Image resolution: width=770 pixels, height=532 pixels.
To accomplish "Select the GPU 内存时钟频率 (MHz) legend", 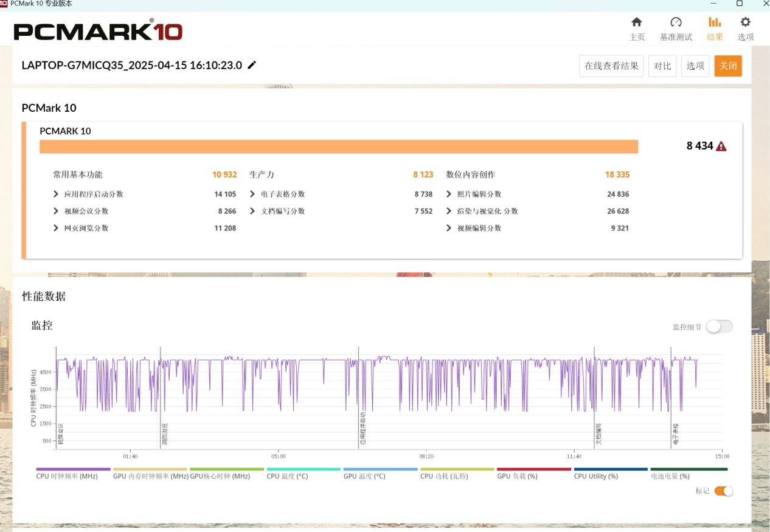I will point(150,473).
